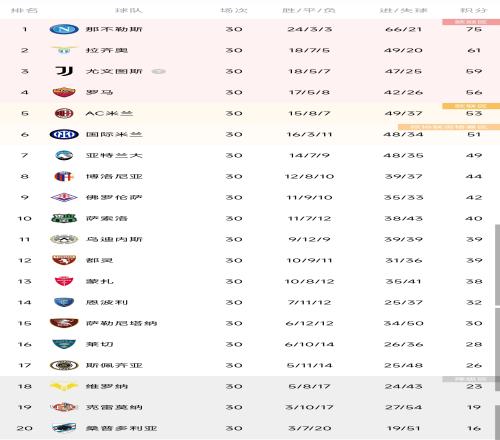
Task: Click the 进/失球 column header
Action: (x=403, y=11)
